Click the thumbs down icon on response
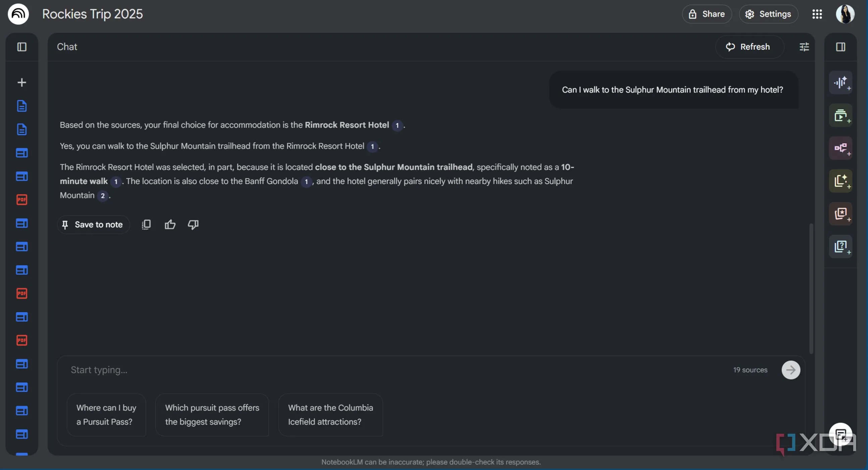This screenshot has width=868, height=470. click(193, 225)
